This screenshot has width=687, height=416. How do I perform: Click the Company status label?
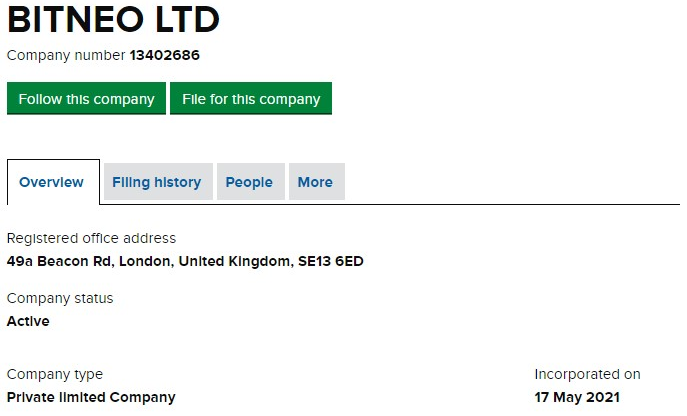[x=60, y=298]
